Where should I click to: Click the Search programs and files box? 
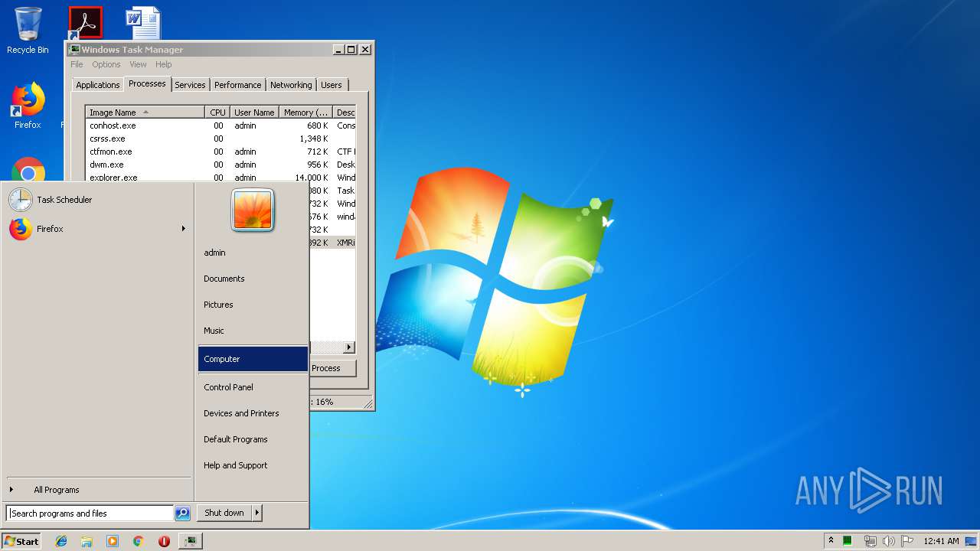tap(90, 514)
